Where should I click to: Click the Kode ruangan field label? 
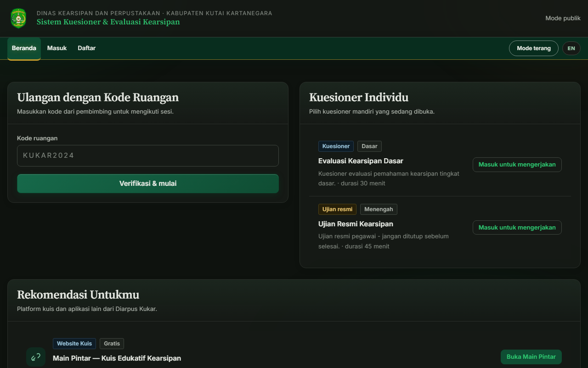(37, 138)
